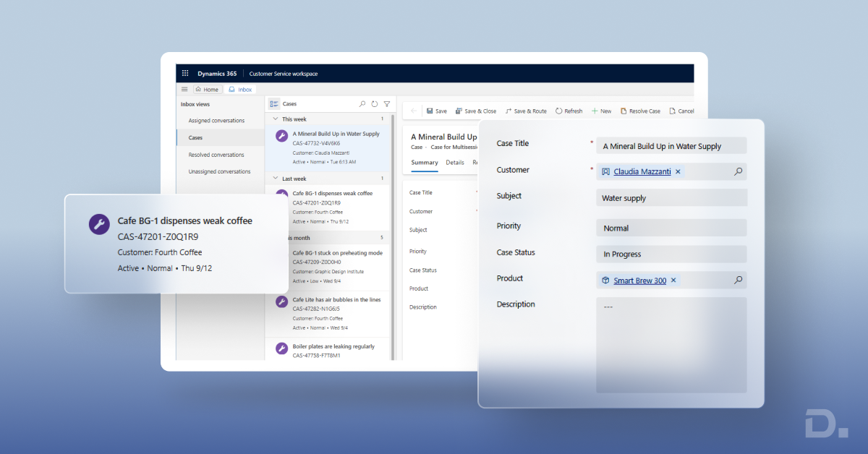Collapse the This week group
868x454 pixels.
tap(275, 119)
